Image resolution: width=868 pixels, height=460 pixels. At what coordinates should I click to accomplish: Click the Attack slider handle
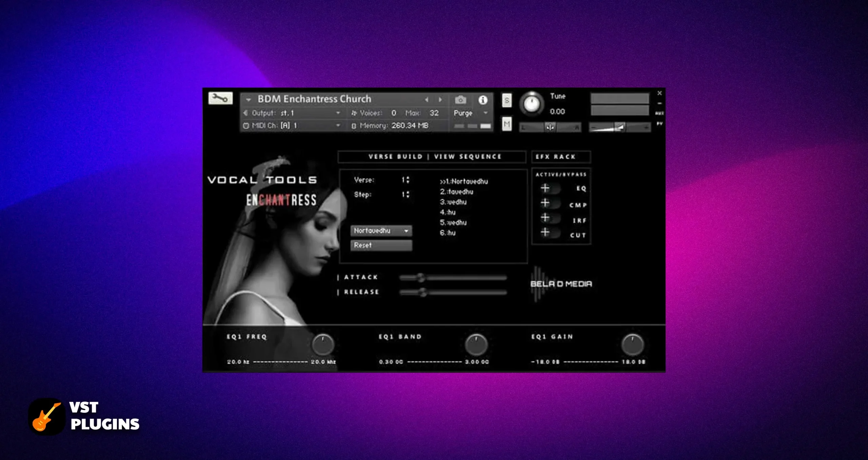tap(421, 278)
